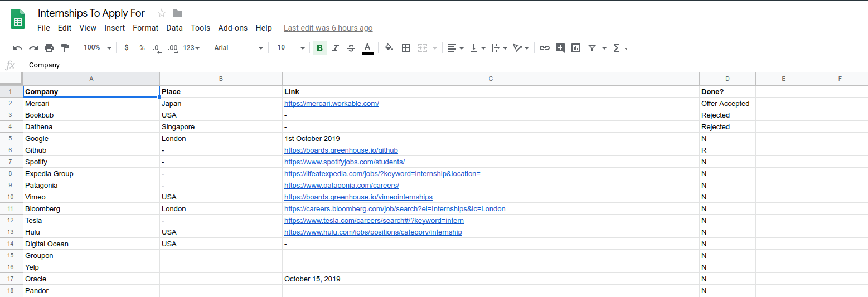Open the Functions sigma dropdown
This screenshot has height=297, width=868.
click(620, 48)
